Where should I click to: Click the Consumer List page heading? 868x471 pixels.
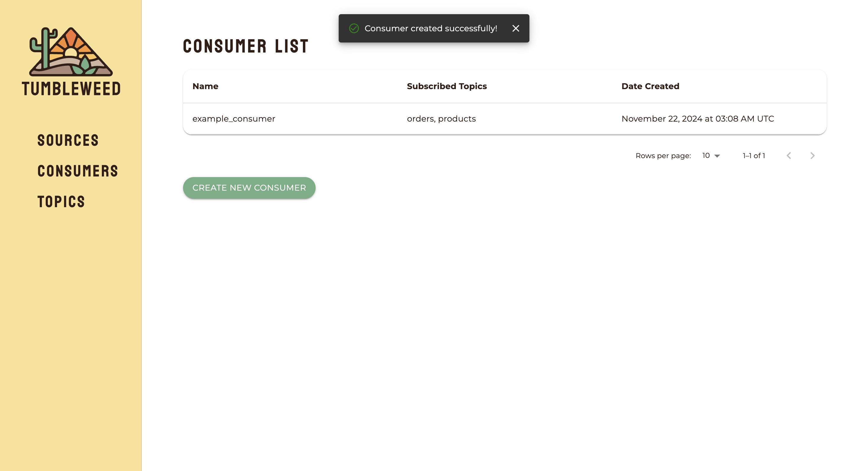click(x=245, y=46)
